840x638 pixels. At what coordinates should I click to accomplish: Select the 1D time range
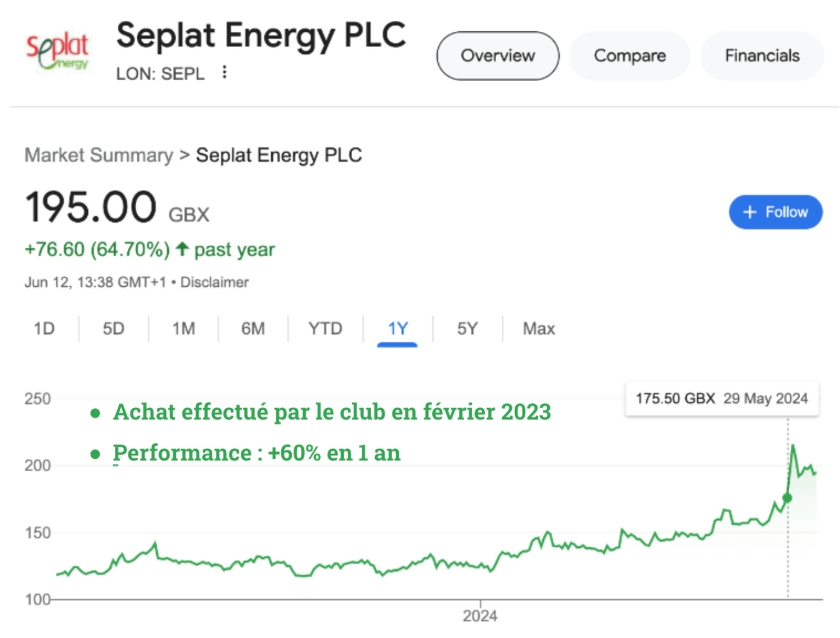[x=44, y=328]
